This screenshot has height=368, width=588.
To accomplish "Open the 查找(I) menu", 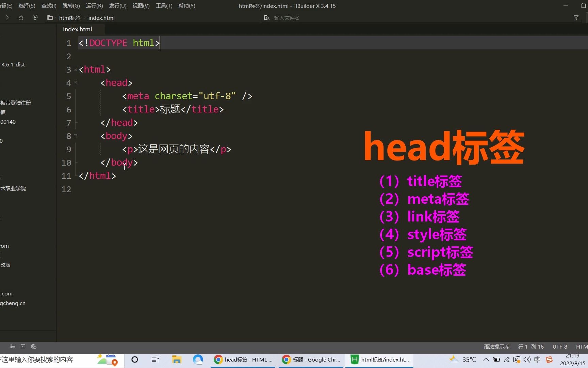I will coord(49,6).
